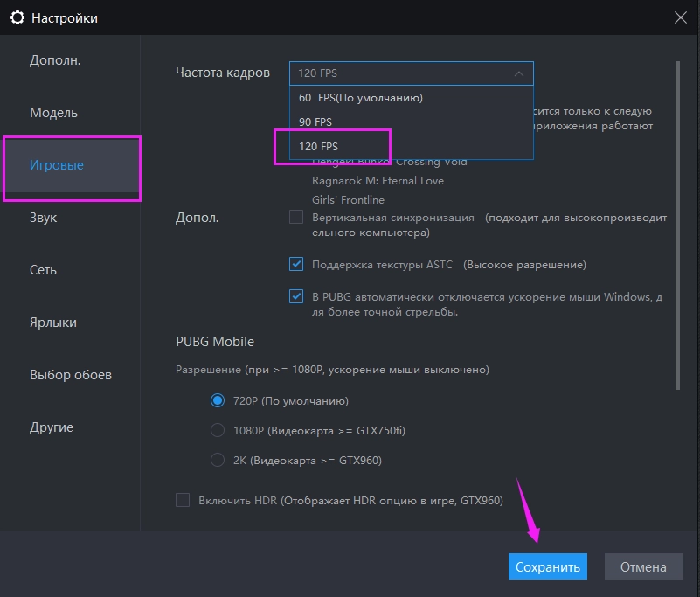The image size is (700, 597).
Task: Click the Отмена button
Action: [x=643, y=566]
